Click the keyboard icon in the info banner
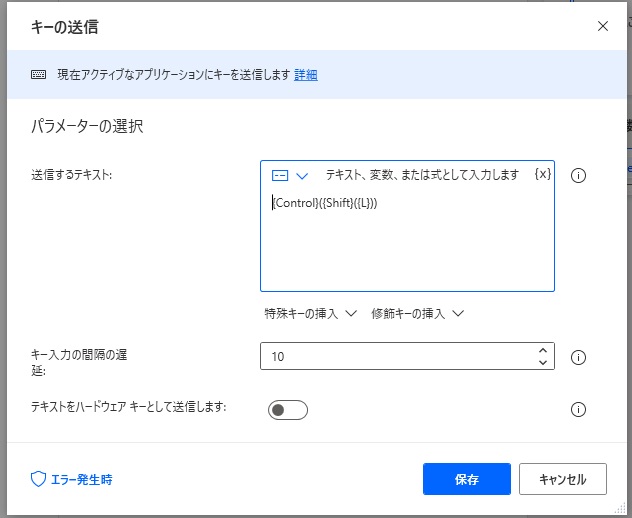This screenshot has height=518, width=632. [x=38, y=75]
